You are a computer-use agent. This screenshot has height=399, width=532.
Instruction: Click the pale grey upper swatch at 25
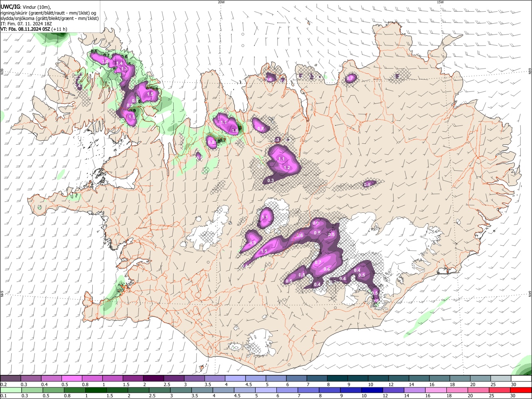click(x=501, y=378)
